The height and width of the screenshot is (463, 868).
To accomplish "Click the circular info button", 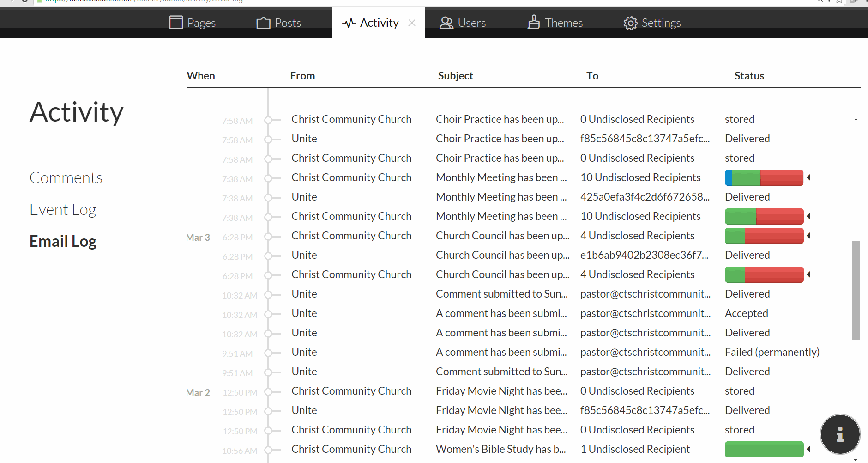I will (x=839, y=434).
